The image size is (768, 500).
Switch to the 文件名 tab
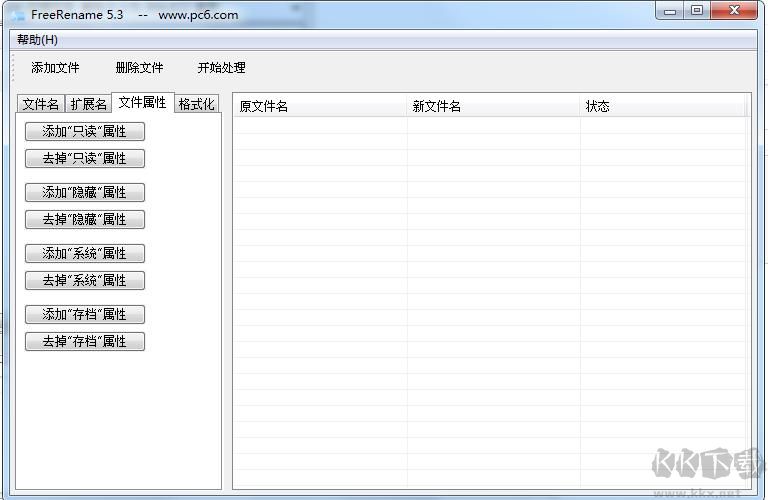(41, 104)
